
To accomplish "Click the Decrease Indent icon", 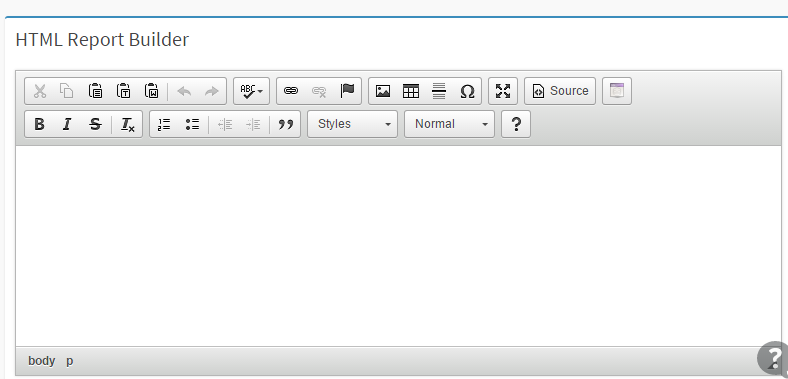I will [225, 124].
